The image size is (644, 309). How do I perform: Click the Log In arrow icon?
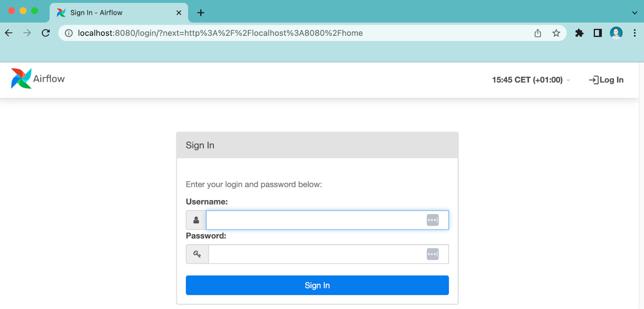[x=593, y=80]
